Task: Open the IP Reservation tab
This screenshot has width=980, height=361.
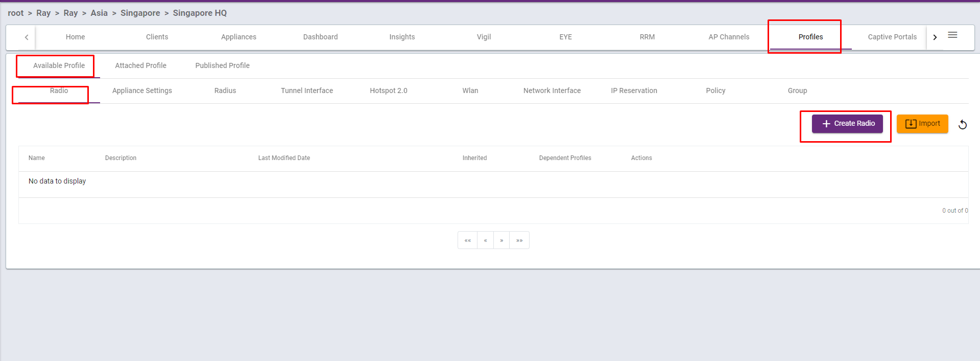Action: 634,91
